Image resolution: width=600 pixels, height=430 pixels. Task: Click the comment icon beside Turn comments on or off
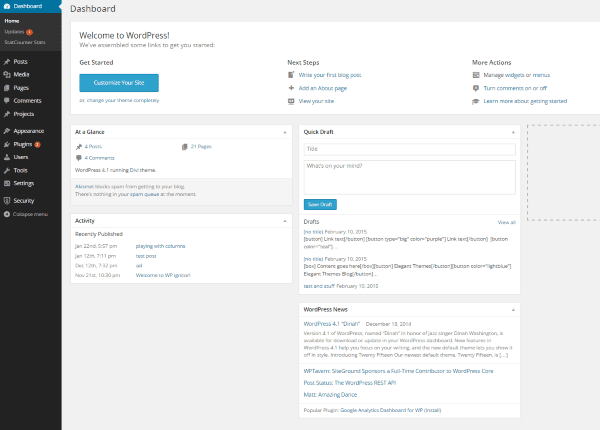coord(476,88)
